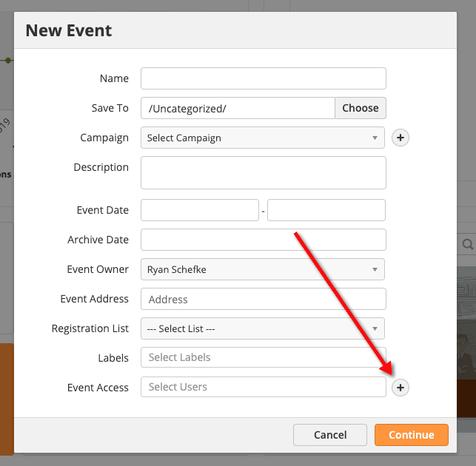Click the plus icon next to Event Access
The image size is (476, 466).
[400, 388]
